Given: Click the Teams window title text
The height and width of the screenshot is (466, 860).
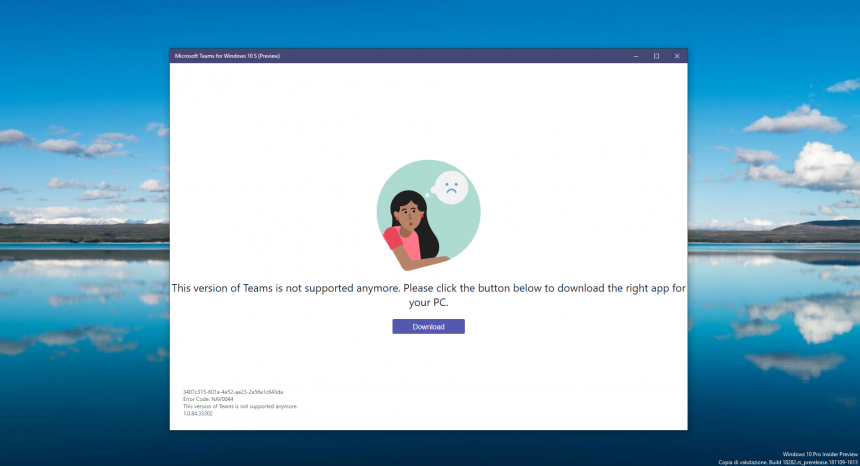Looking at the screenshot, I should (x=227, y=56).
